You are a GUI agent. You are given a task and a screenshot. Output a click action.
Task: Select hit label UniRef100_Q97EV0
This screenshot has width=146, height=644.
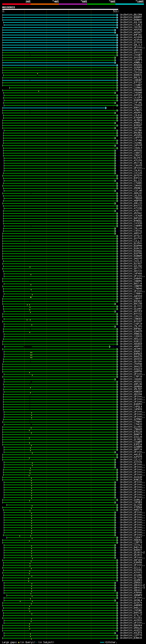coord(131,175)
